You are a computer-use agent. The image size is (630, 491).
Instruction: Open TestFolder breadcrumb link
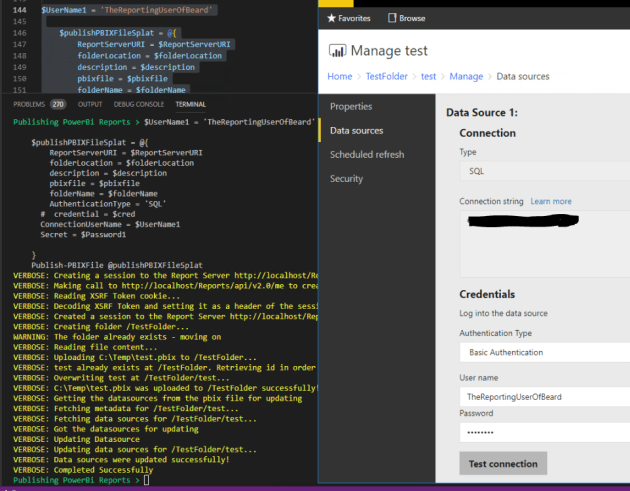coord(386,76)
